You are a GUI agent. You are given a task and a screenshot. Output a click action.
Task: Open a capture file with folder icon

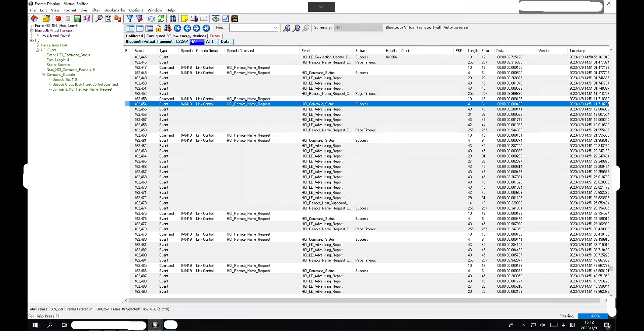click(x=46, y=18)
